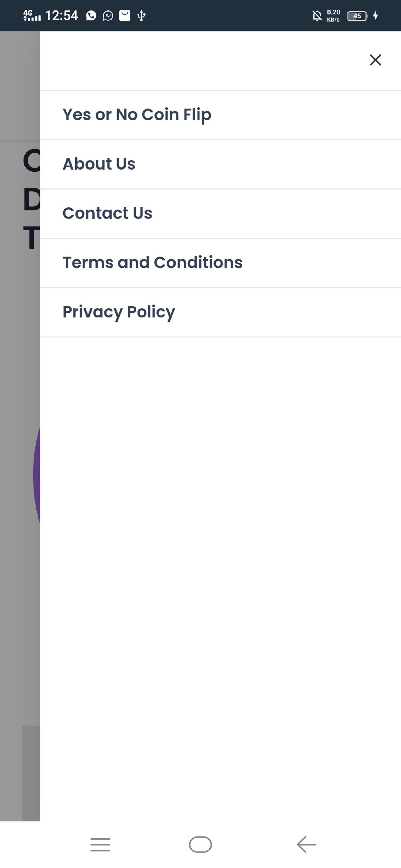This screenshot has height=868, width=401.
Task: Open Terms and Conditions
Action: coord(153,263)
